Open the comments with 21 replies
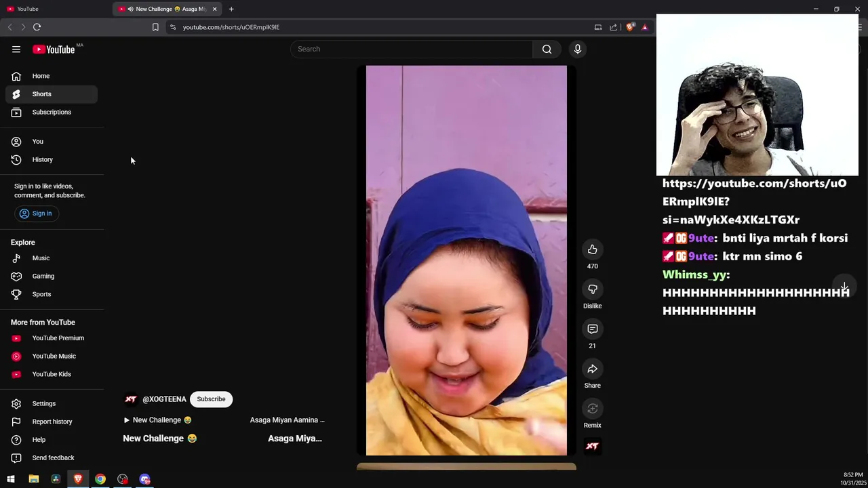 (593, 329)
